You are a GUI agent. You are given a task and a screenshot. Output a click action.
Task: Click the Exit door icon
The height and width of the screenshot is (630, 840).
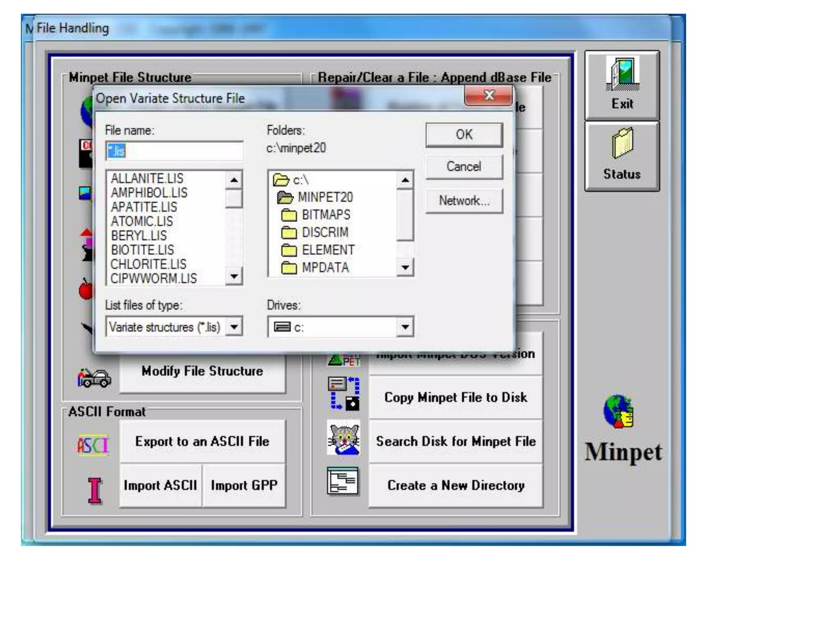click(622, 74)
